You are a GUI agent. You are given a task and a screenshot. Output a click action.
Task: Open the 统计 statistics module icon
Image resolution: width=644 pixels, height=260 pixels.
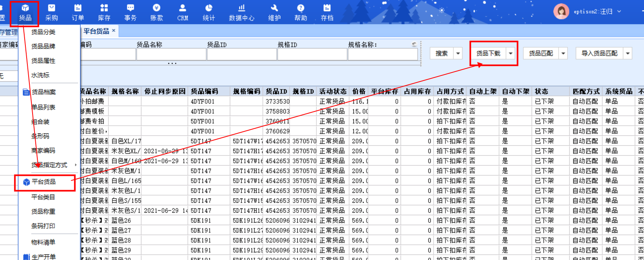(x=209, y=12)
